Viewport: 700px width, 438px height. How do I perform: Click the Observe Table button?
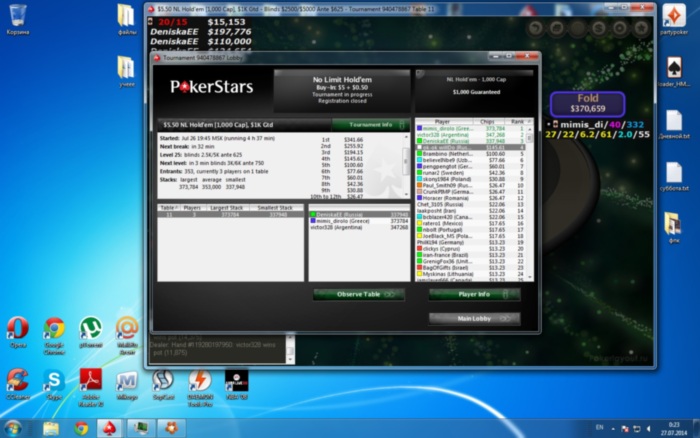pos(359,294)
